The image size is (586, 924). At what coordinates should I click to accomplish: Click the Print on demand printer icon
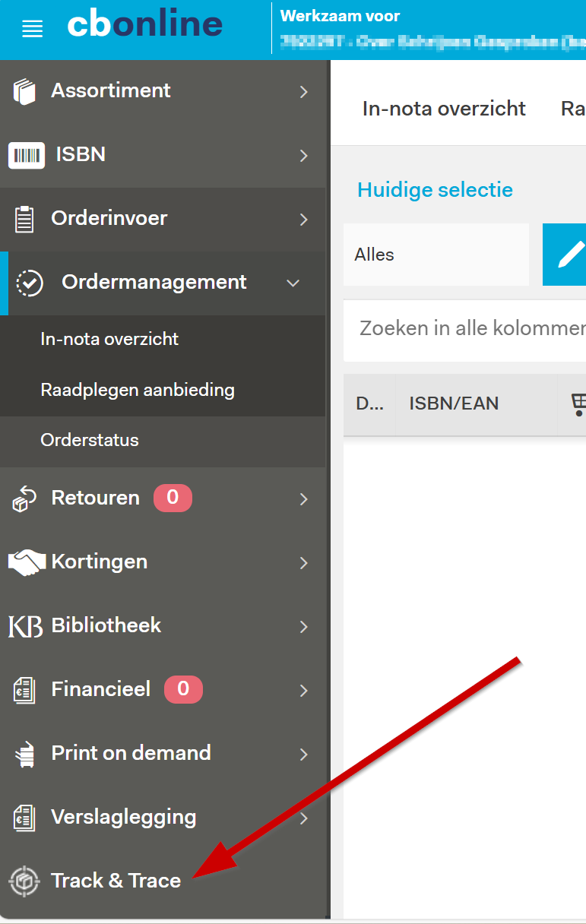(x=24, y=754)
